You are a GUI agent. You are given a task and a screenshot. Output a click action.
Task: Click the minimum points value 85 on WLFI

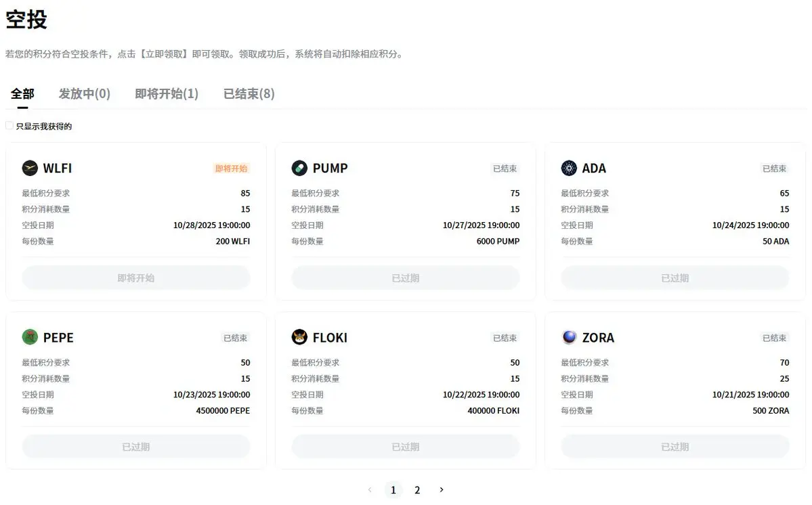[245, 193]
